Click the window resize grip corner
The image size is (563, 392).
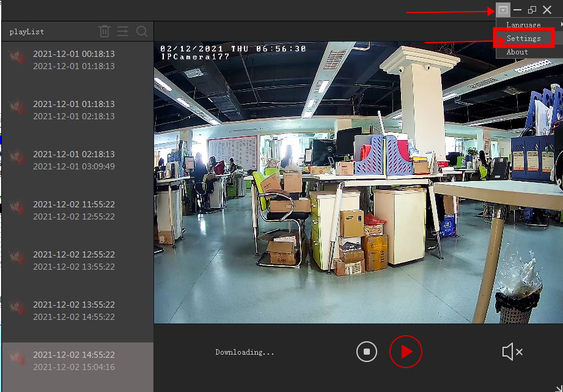pyautogui.click(x=557, y=386)
